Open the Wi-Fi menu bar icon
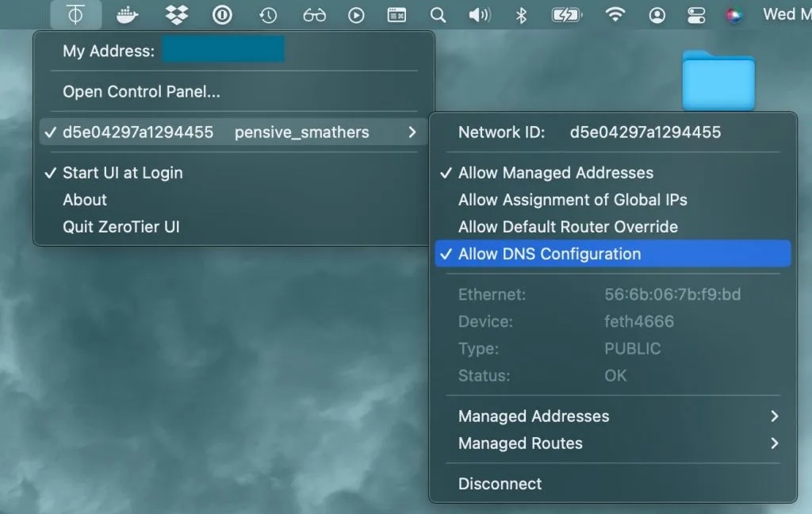Image resolution: width=812 pixels, height=514 pixels. [615, 15]
